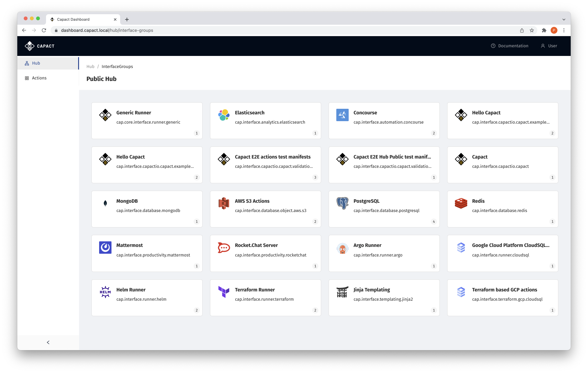Click the Hub breadcrumb link
This screenshot has height=373, width=588.
coord(90,66)
